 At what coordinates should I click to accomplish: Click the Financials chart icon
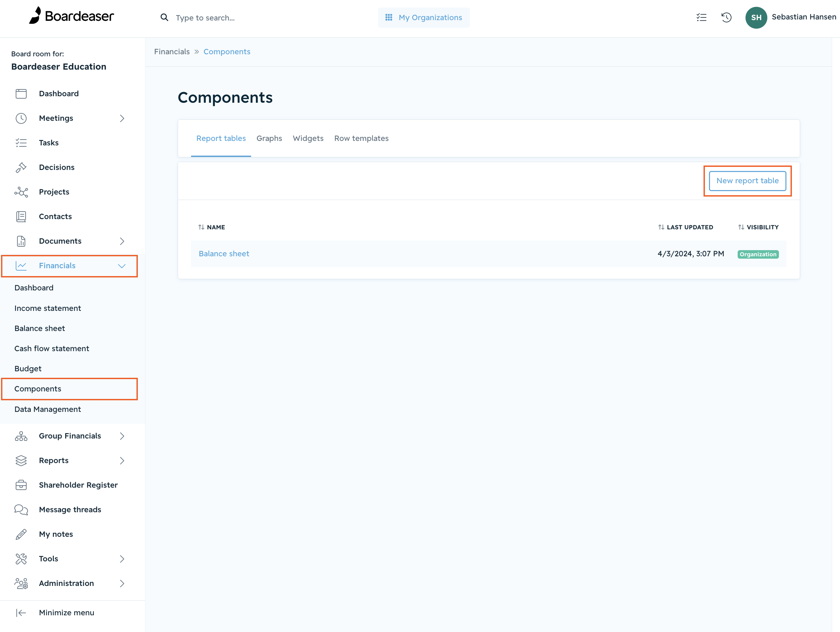click(x=21, y=265)
